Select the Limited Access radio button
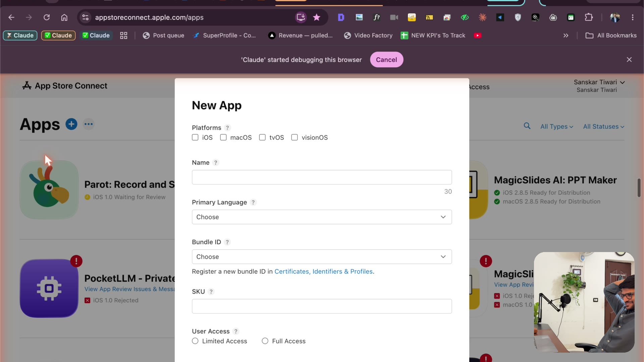 click(x=195, y=341)
